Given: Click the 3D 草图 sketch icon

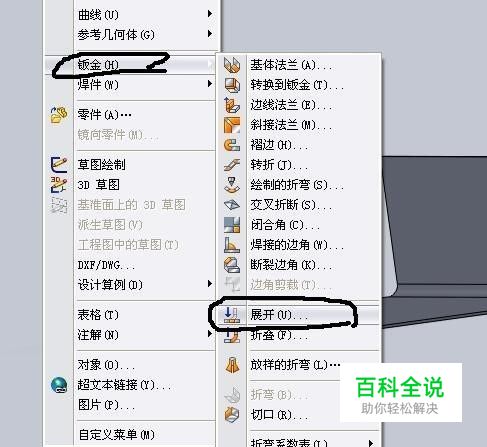Looking at the screenshot, I should pos(59,185).
